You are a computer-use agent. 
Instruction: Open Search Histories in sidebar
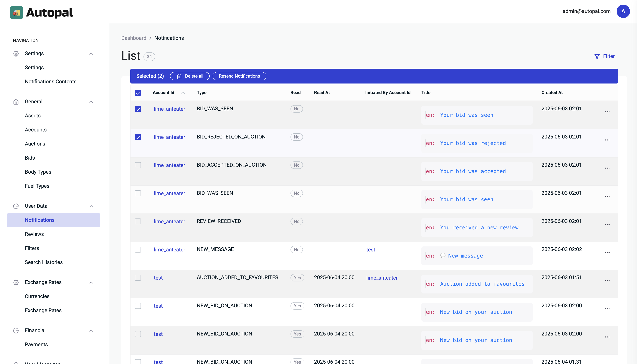pyautogui.click(x=44, y=262)
